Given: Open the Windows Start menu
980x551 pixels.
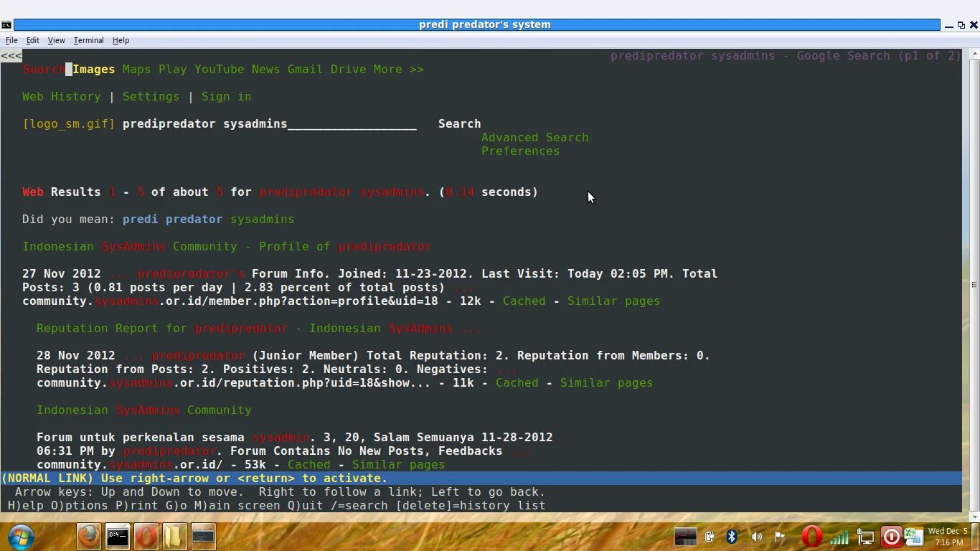Looking at the screenshot, I should [21, 536].
